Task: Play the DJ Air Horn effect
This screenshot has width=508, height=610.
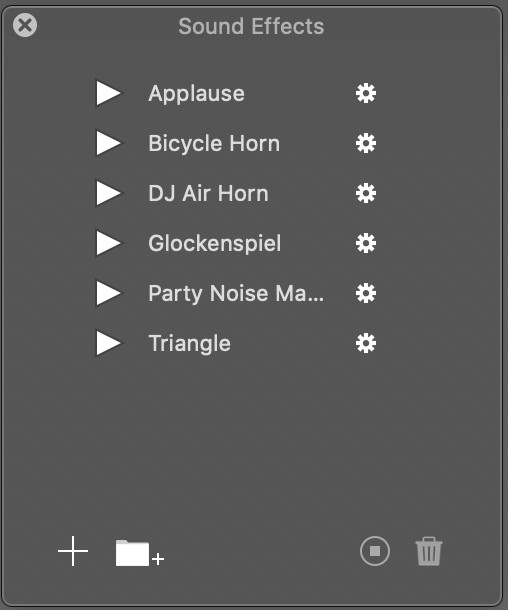Action: point(108,193)
